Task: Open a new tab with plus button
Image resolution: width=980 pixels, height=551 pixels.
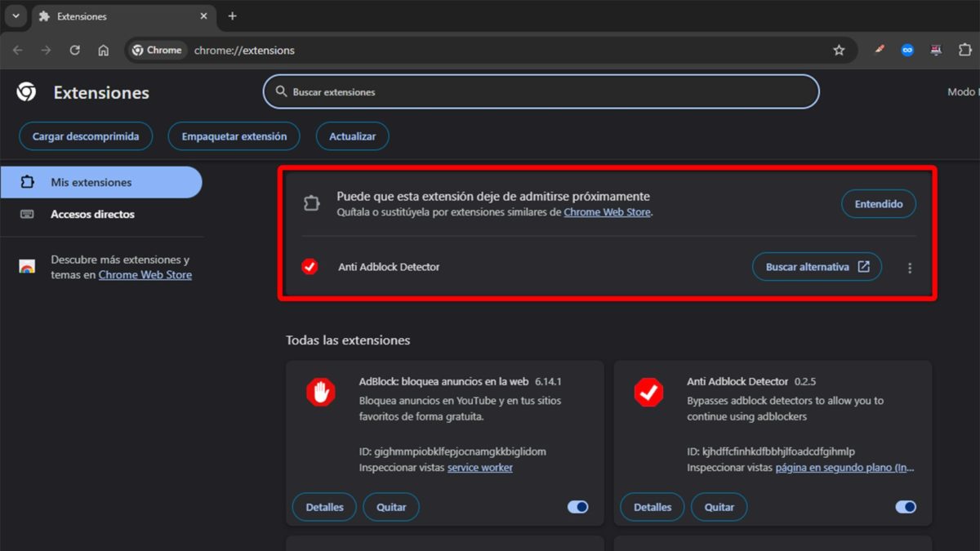Action: point(233,16)
